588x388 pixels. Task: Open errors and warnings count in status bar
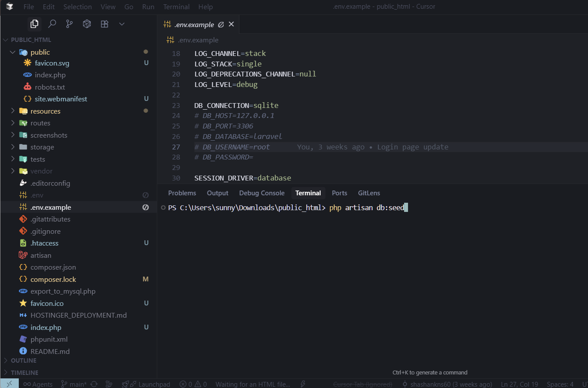193,384
